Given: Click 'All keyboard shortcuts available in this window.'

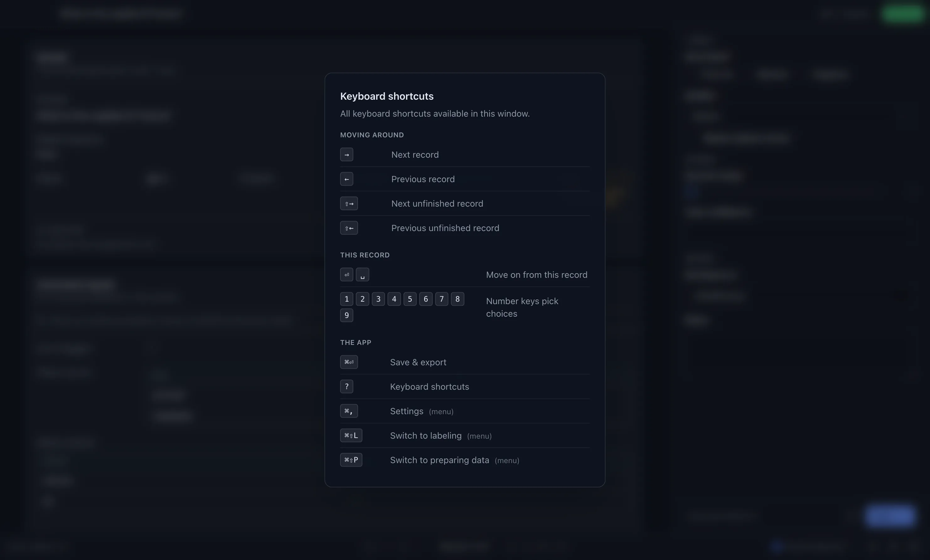Looking at the screenshot, I should [435, 114].
